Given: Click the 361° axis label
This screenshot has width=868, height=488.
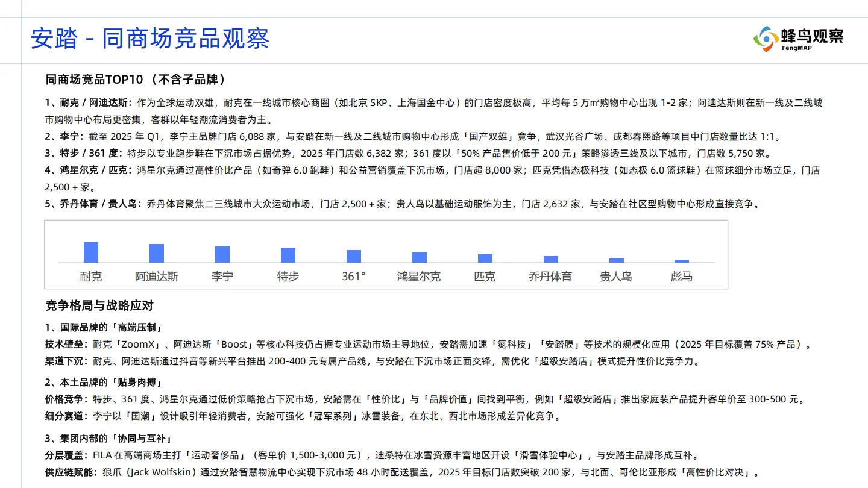Looking at the screenshot, I should point(354,277).
